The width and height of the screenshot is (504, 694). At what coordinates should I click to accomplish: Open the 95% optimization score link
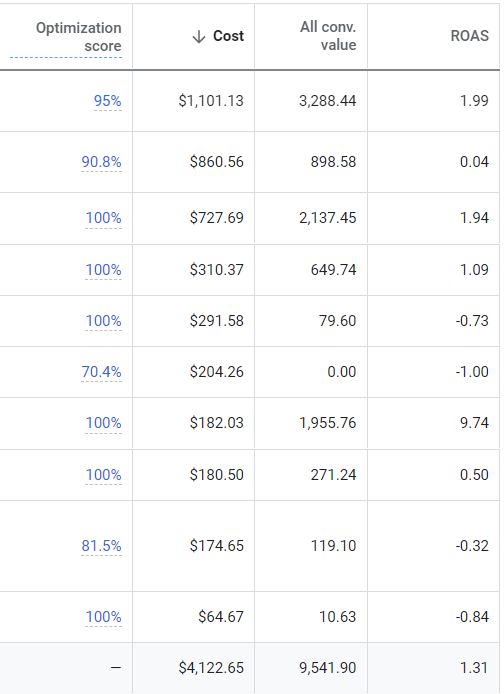click(x=108, y=101)
